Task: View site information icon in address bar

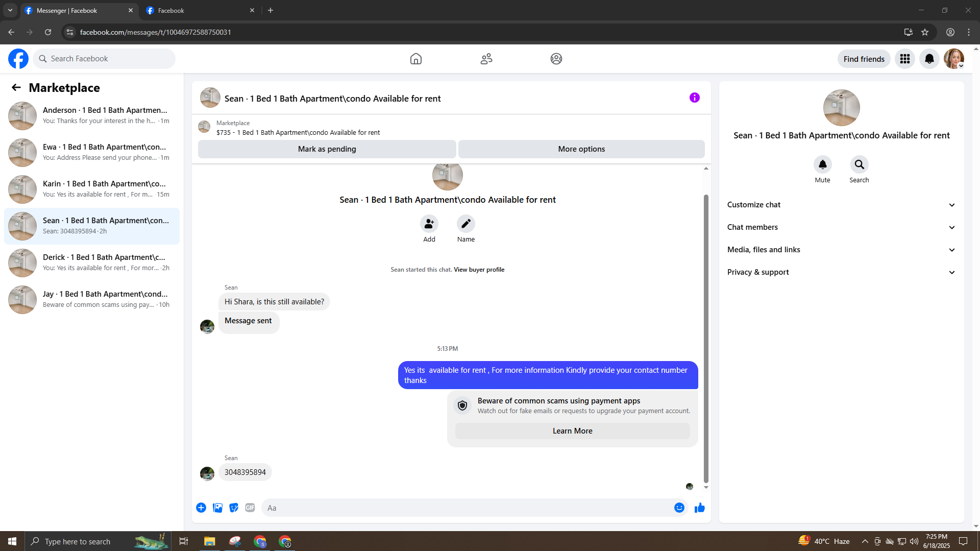Action: tap(70, 32)
